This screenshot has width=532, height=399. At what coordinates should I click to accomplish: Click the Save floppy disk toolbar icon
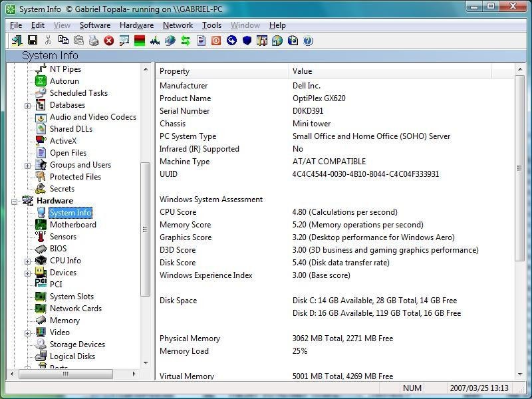click(x=32, y=41)
